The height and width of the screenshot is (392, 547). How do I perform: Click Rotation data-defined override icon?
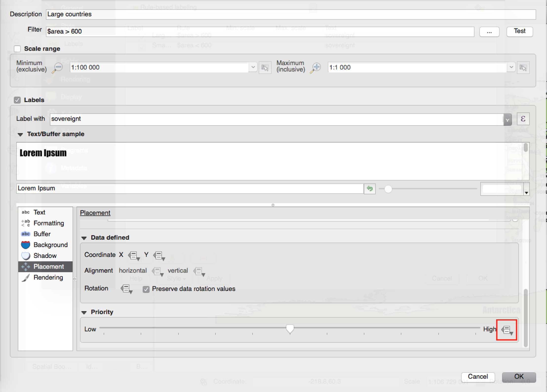tap(126, 289)
